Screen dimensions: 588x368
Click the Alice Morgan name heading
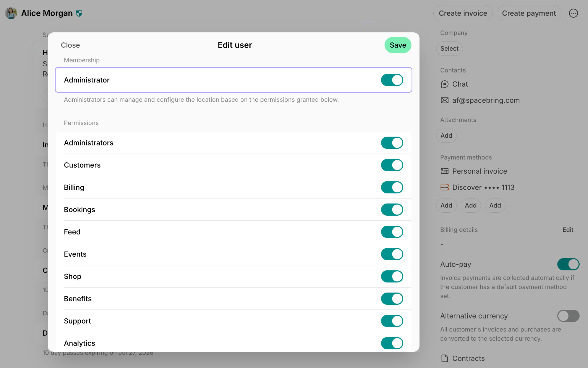tap(47, 13)
